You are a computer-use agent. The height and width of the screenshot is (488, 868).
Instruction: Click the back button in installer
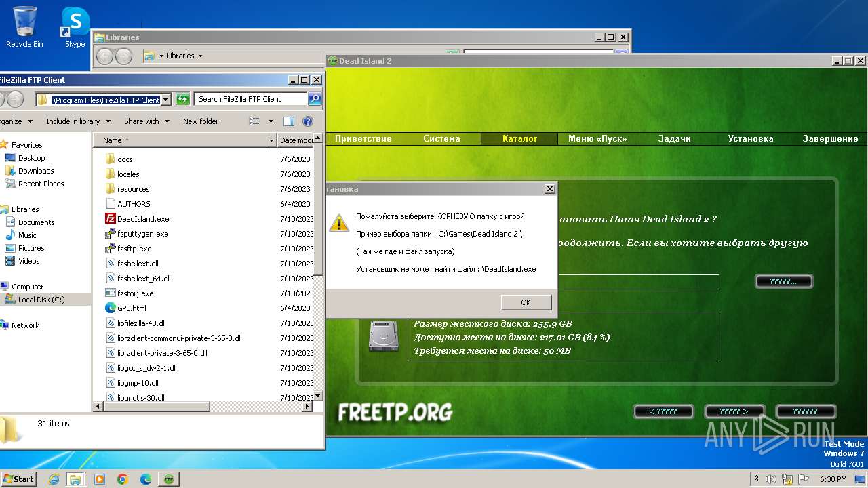pyautogui.click(x=663, y=411)
